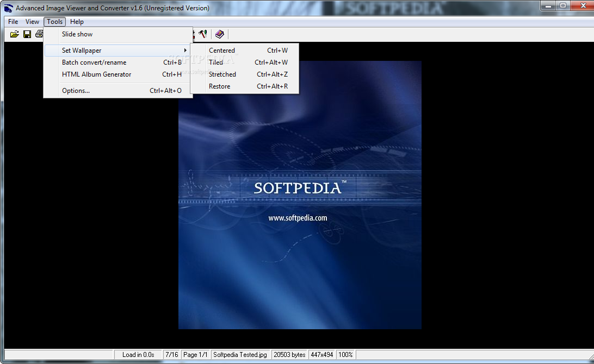Click the Open file folder icon

pos(14,34)
